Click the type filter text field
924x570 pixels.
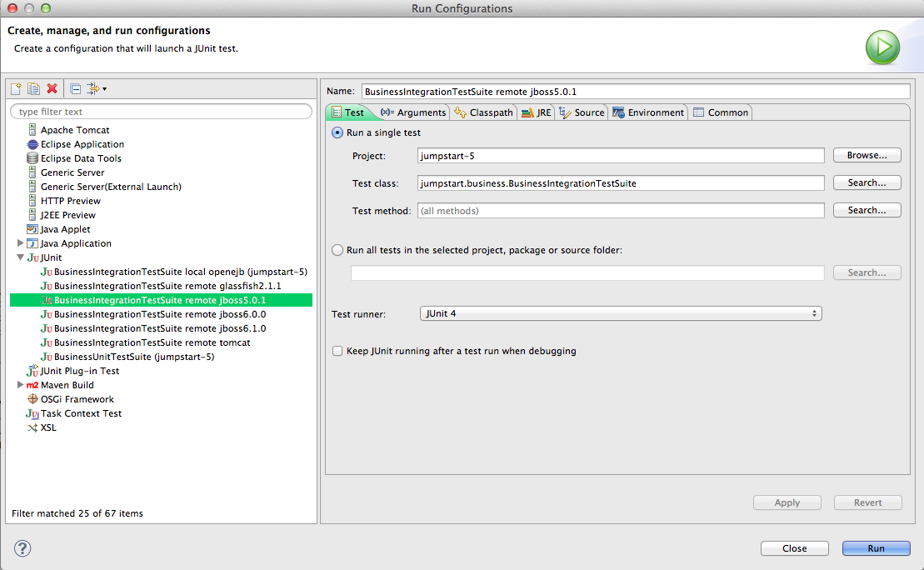[x=162, y=112]
